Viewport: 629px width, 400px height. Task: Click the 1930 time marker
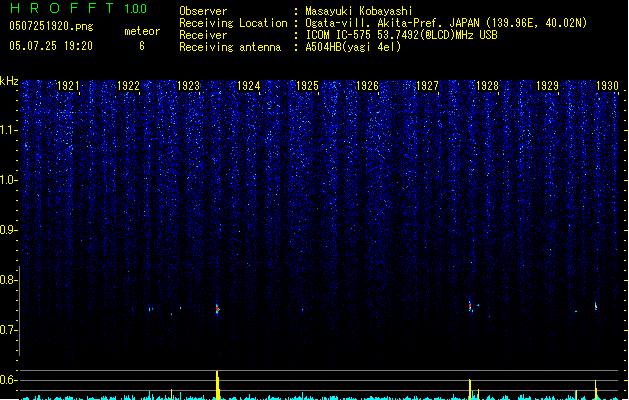point(607,86)
